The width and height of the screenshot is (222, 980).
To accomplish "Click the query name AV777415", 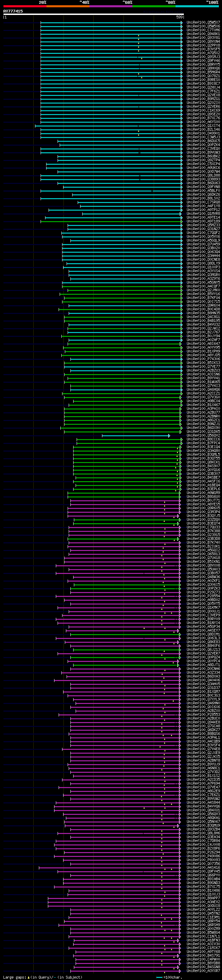I will click(13, 11).
